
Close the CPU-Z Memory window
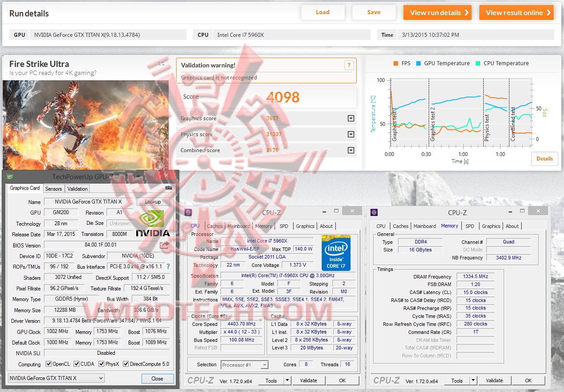(538, 211)
